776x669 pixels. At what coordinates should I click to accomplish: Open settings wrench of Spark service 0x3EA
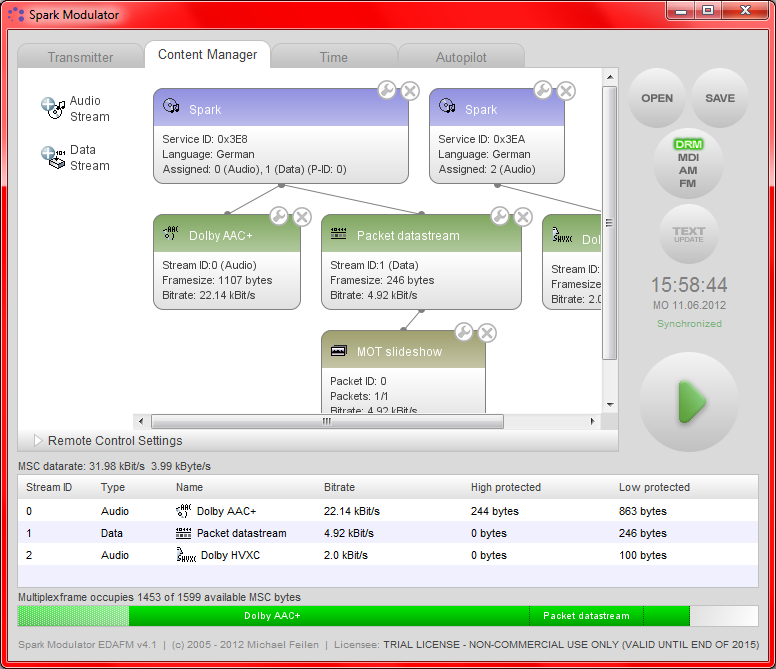543,90
